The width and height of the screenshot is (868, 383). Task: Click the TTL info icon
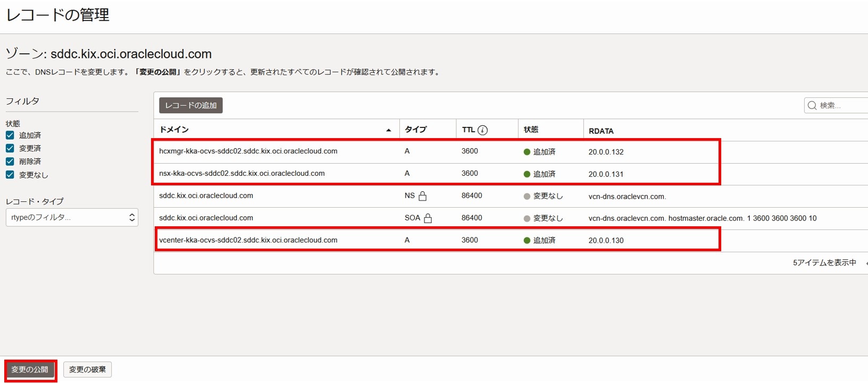tap(482, 130)
